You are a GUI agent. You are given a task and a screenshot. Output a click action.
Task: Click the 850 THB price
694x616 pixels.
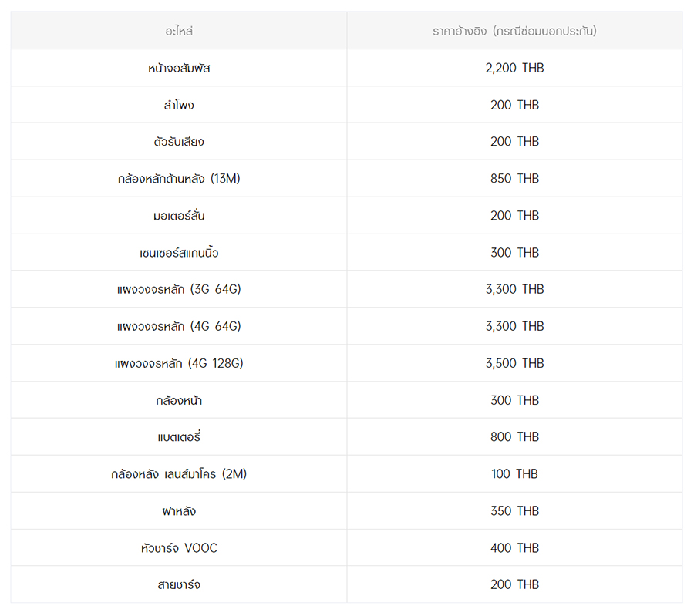tap(514, 179)
